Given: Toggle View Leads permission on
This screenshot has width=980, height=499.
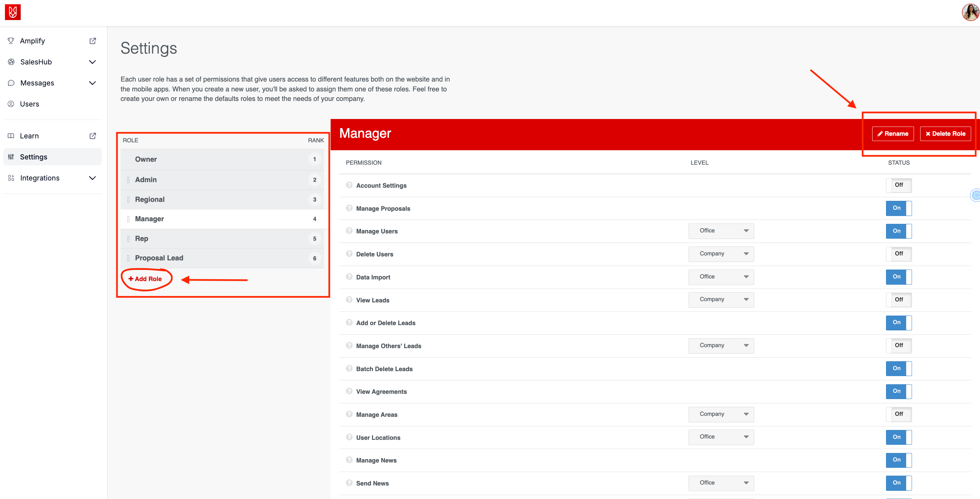Looking at the screenshot, I should [898, 300].
